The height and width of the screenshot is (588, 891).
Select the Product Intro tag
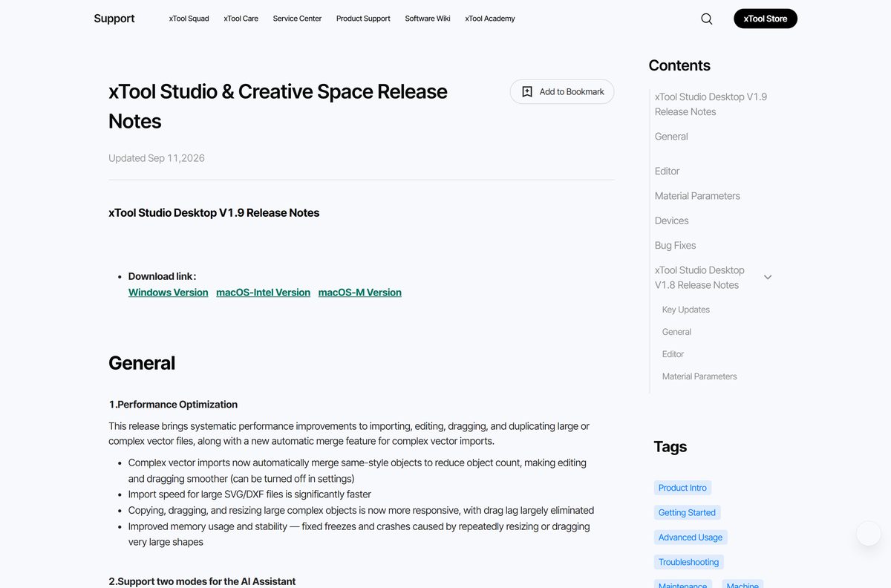point(682,488)
